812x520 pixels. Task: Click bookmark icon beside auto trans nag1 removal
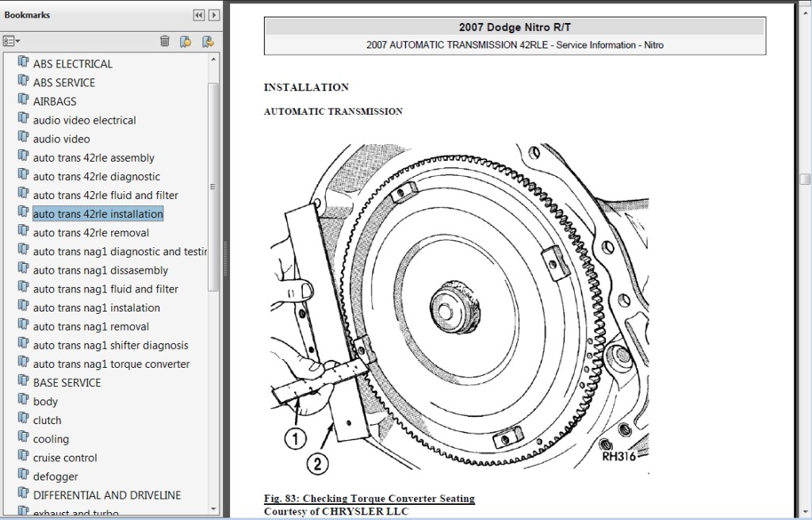coord(23,324)
